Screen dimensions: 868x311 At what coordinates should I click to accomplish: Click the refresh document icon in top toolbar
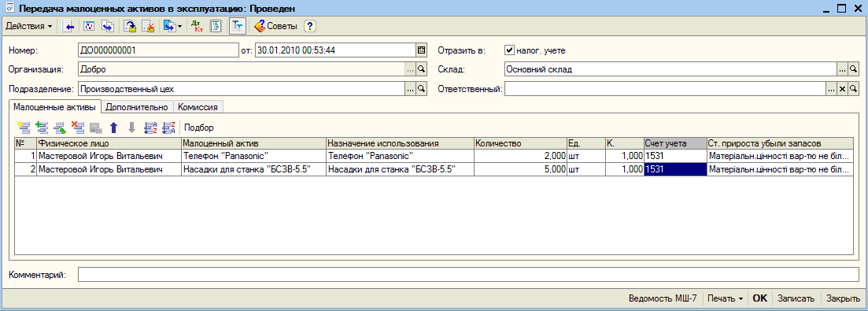[90, 26]
